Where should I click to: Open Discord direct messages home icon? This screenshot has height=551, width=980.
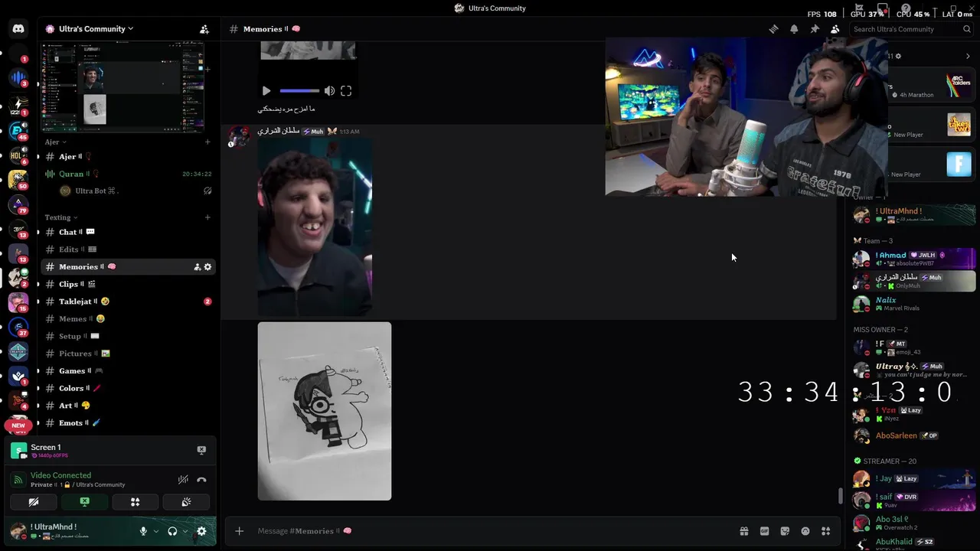pyautogui.click(x=18, y=29)
